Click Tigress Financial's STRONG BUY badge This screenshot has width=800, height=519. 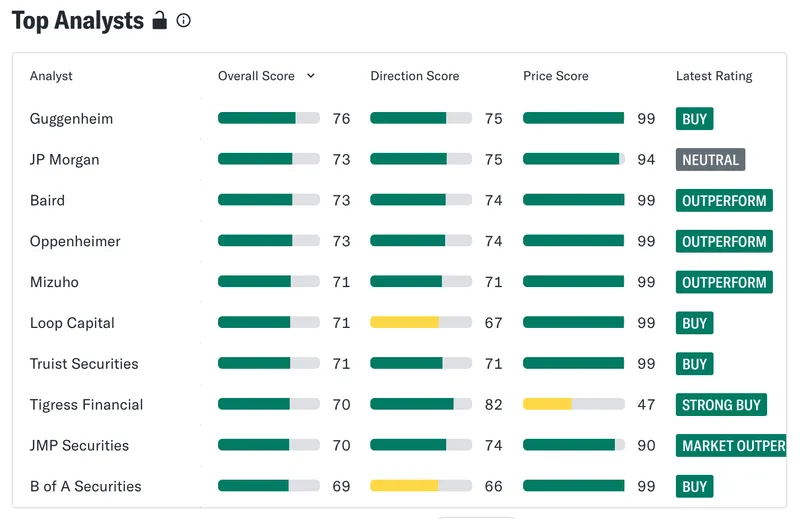(x=721, y=405)
